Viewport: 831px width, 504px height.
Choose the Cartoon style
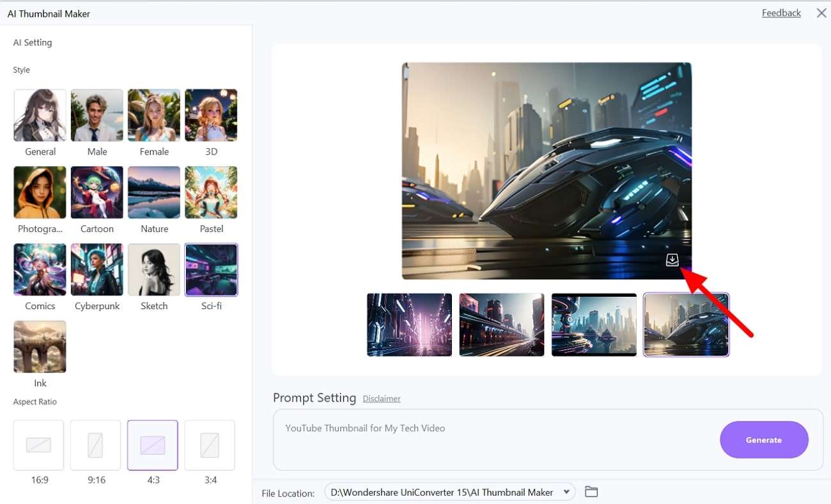(x=97, y=192)
